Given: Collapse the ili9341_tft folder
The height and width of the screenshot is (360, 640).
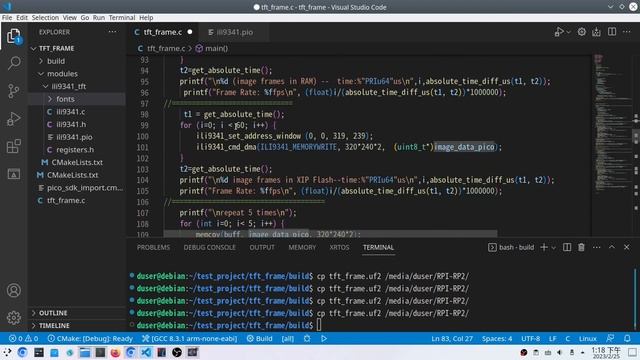Looking at the screenshot, I should pyautogui.click(x=77, y=86).
